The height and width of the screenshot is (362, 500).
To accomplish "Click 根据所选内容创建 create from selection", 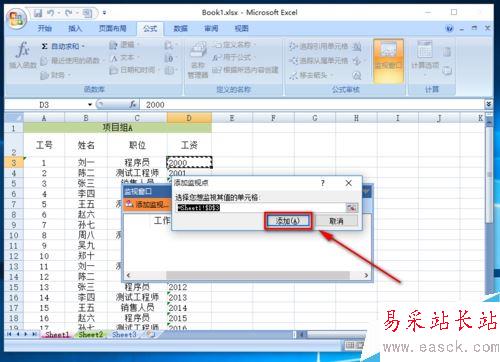I will click(x=246, y=70).
